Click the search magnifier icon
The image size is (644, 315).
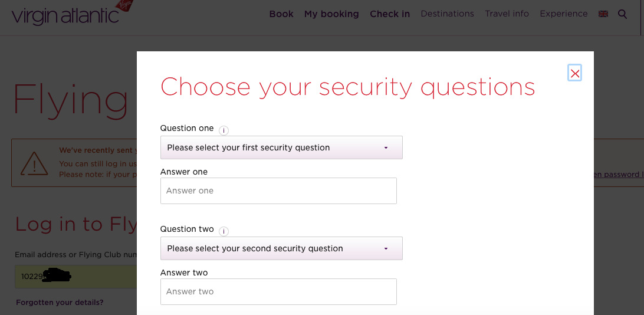tap(622, 14)
